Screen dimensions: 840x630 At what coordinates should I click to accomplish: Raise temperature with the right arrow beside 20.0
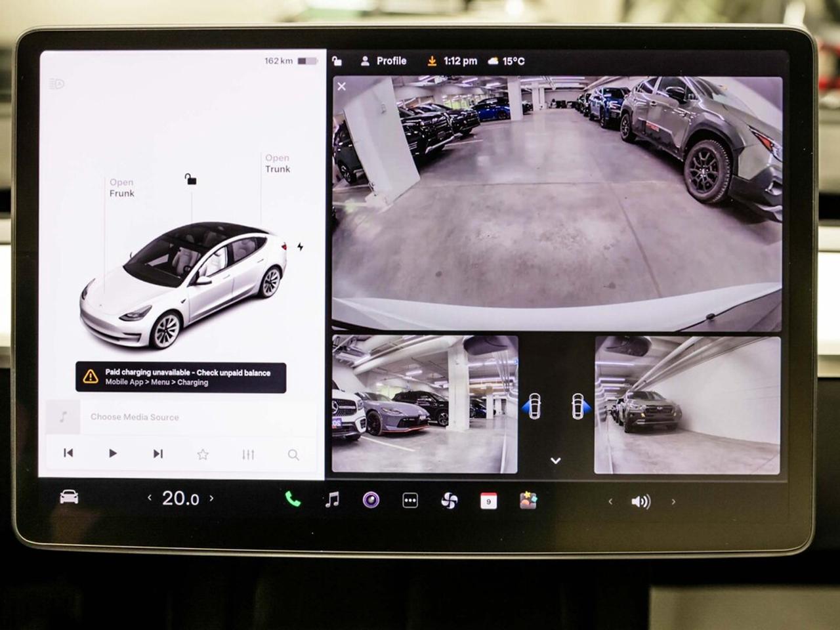(x=211, y=499)
